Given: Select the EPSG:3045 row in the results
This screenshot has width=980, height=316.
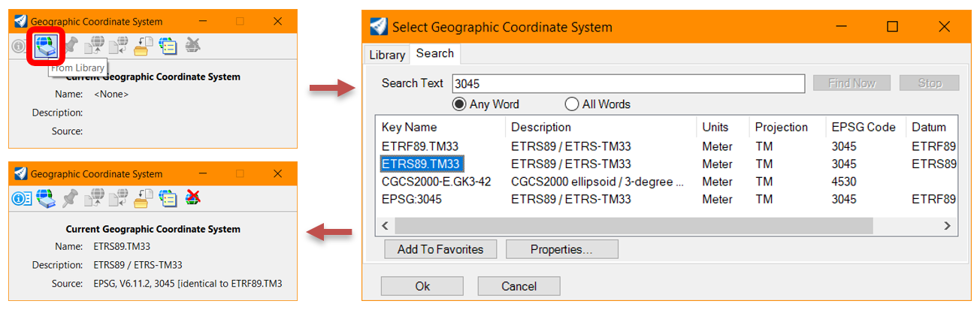Looking at the screenshot, I should pos(666,199).
